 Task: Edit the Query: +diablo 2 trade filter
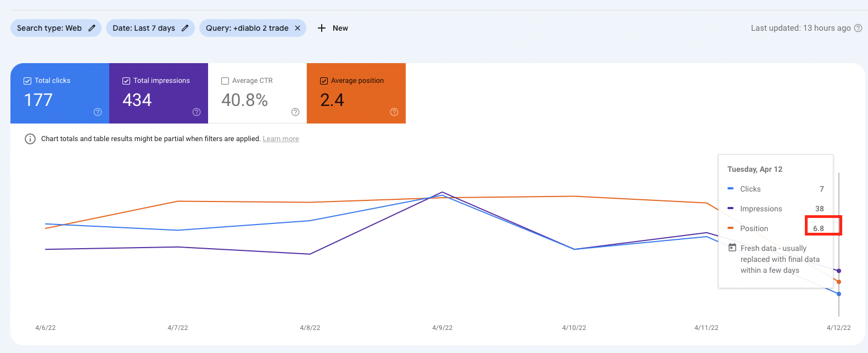point(247,28)
